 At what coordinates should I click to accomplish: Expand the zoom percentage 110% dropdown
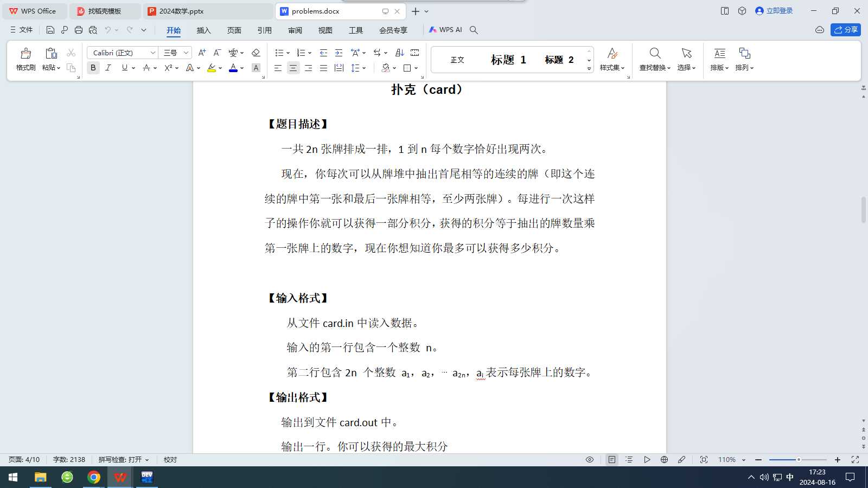coord(744,460)
